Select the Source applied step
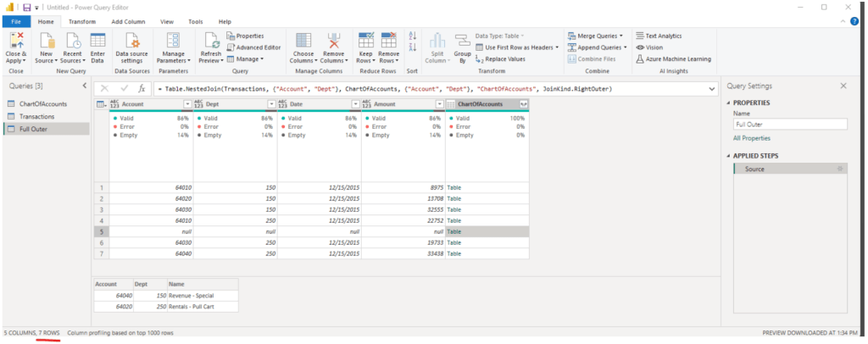This screenshot has height=344, width=868. click(x=754, y=169)
